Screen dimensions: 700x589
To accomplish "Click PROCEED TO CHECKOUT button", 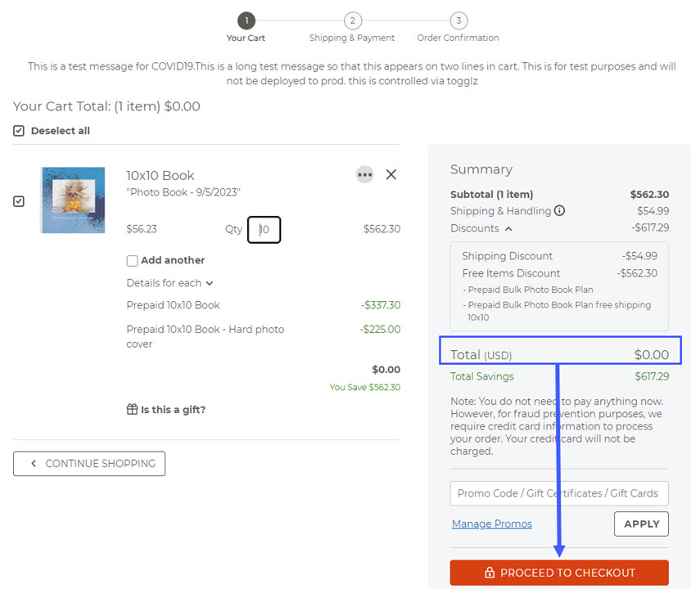I will pos(559,573).
